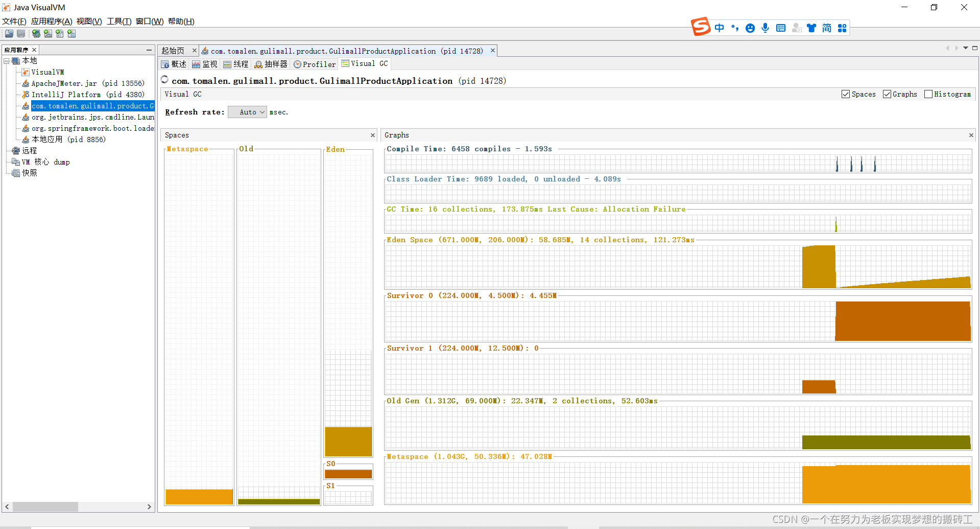The width and height of the screenshot is (980, 529).
Task: Click scroll right arrow in applications panel
Action: point(149,507)
